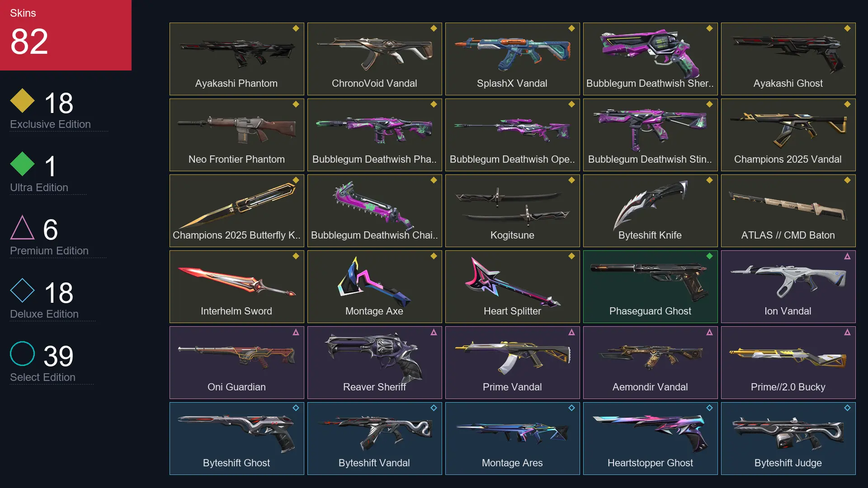Select the Reaver Sheriff skin card
The image size is (868, 488).
[374, 362]
